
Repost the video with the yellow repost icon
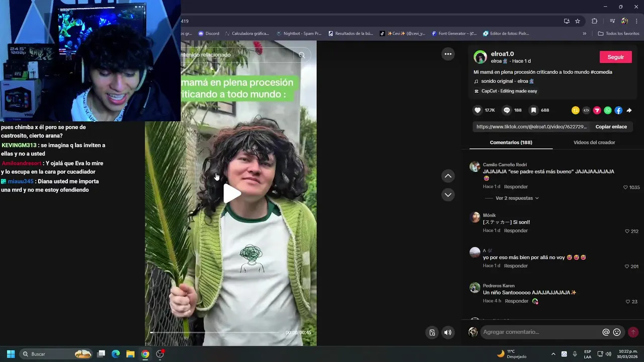pos(576,110)
